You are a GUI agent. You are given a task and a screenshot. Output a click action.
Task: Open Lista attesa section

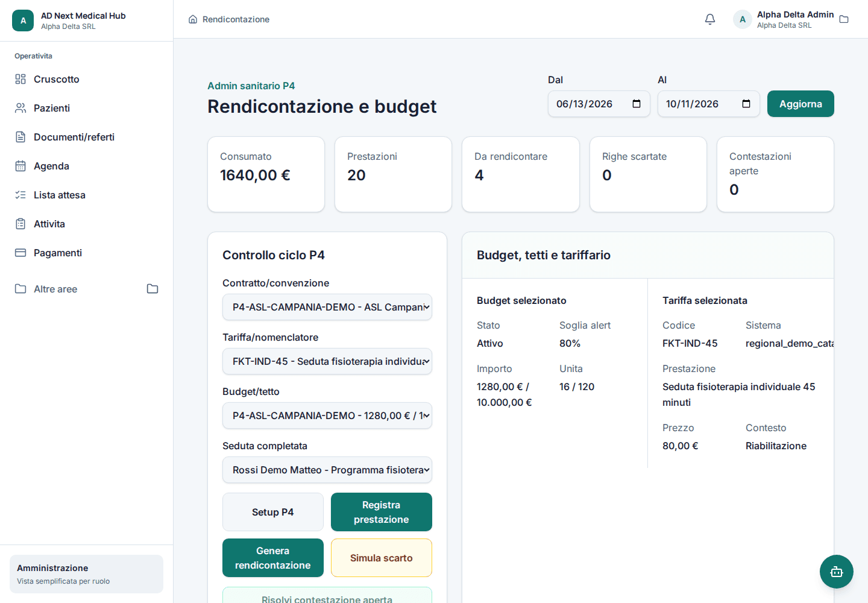(86, 195)
